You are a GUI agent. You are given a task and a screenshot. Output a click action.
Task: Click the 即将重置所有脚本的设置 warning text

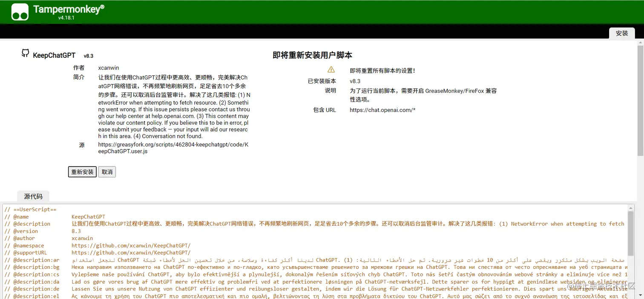(382, 71)
